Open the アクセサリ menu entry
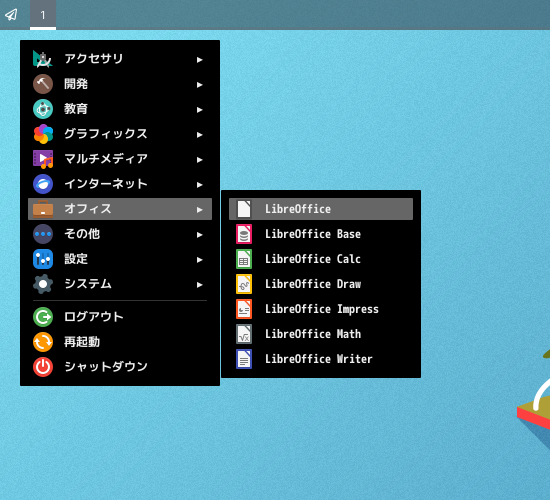Screen dimensions: 550x500 (x=120, y=59)
